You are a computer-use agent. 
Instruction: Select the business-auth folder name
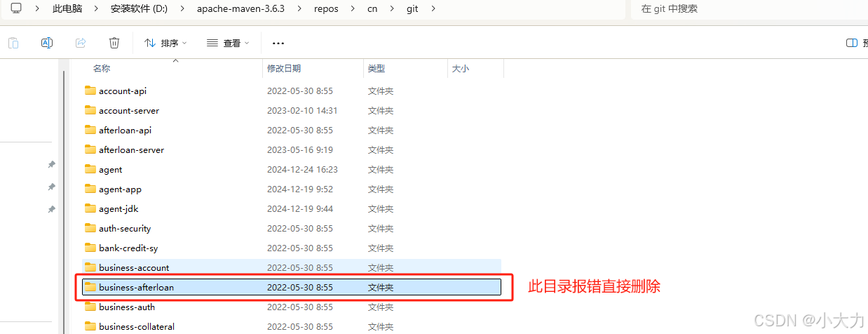pyautogui.click(x=127, y=307)
